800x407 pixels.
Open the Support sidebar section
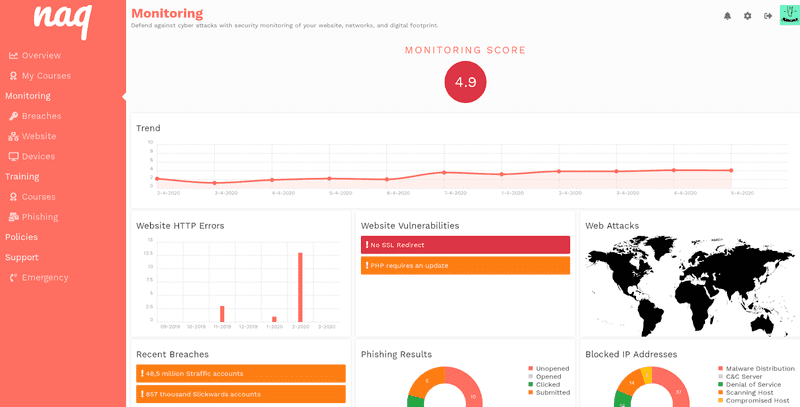coord(21,258)
